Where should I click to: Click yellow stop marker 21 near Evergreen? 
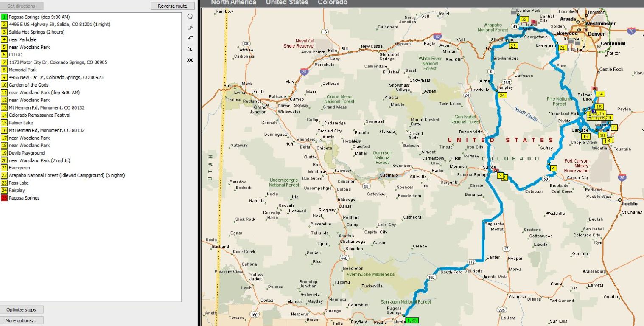pyautogui.click(x=562, y=48)
